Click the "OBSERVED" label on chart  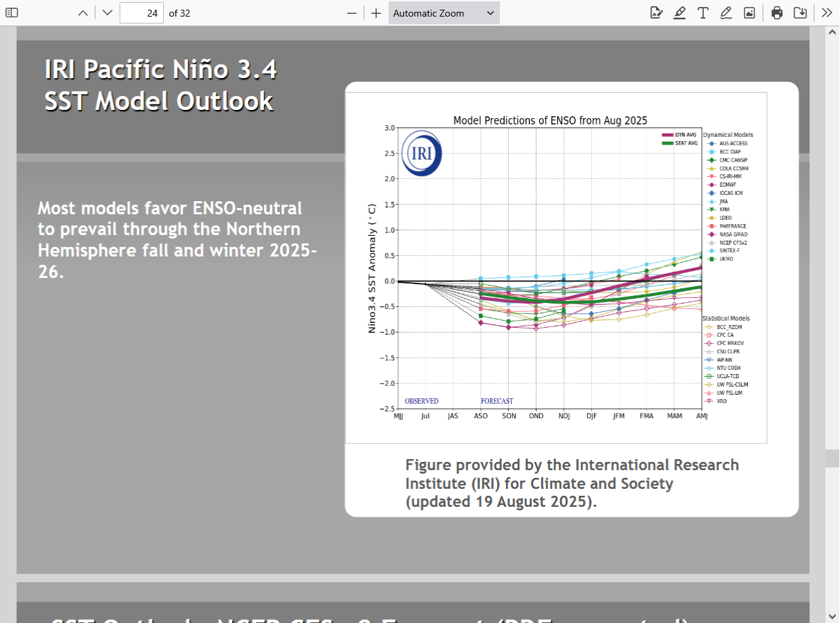pyautogui.click(x=422, y=401)
